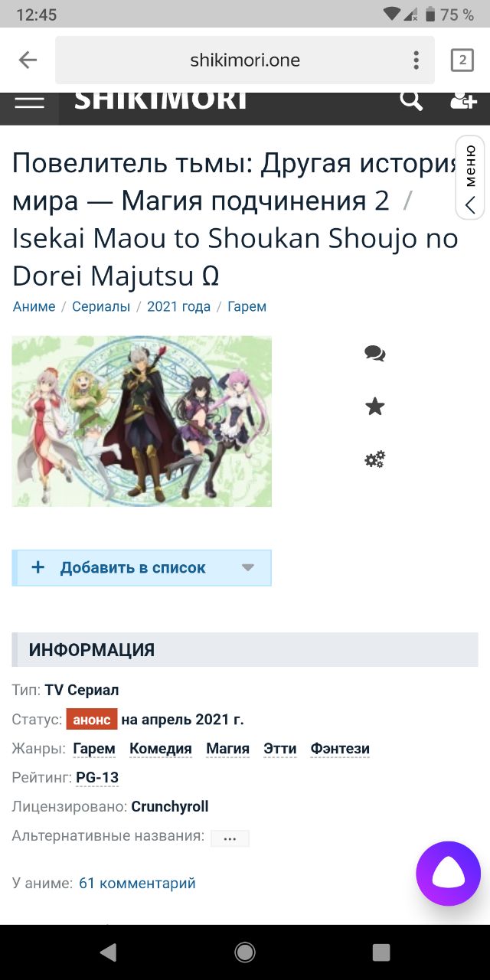Tap the search magnifier icon
The image size is (490, 980).
click(411, 101)
